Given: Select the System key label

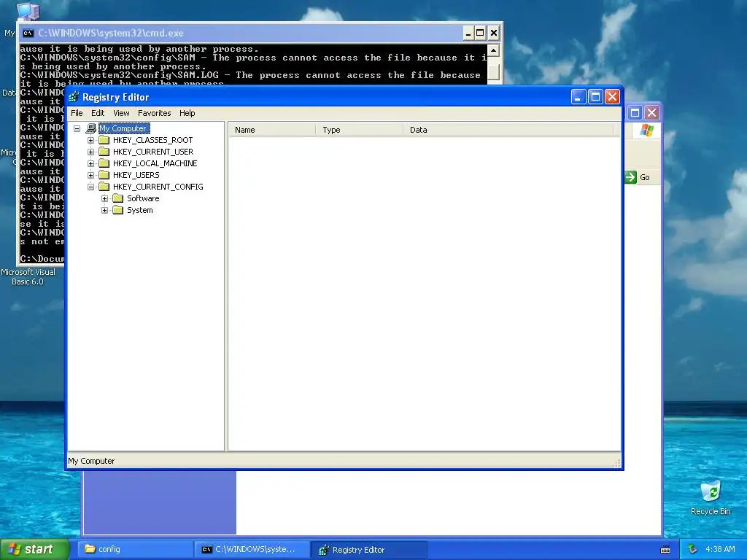Looking at the screenshot, I should [139, 210].
